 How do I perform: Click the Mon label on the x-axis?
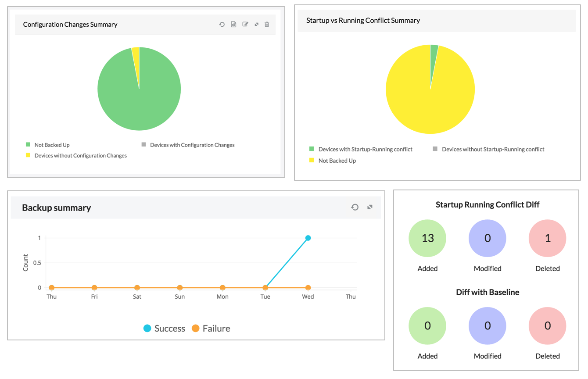coord(222,297)
